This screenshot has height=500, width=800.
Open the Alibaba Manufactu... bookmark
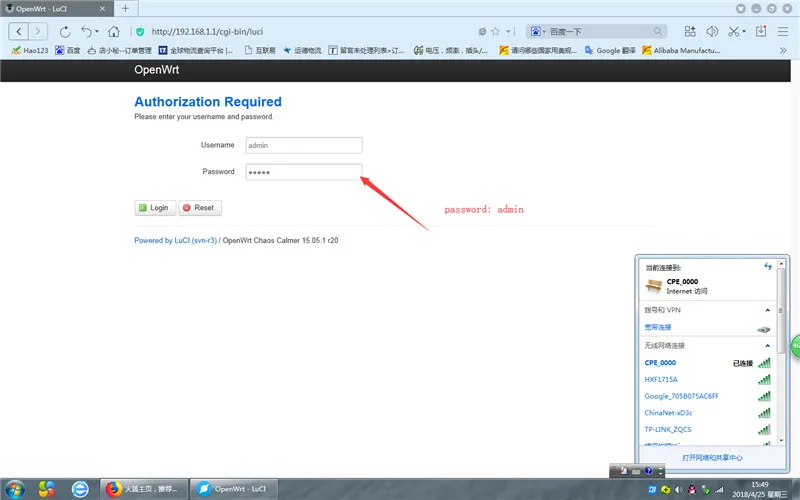point(681,51)
